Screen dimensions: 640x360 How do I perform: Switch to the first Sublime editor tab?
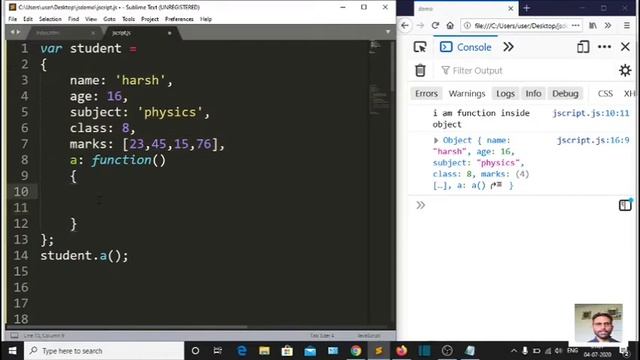tap(64, 33)
